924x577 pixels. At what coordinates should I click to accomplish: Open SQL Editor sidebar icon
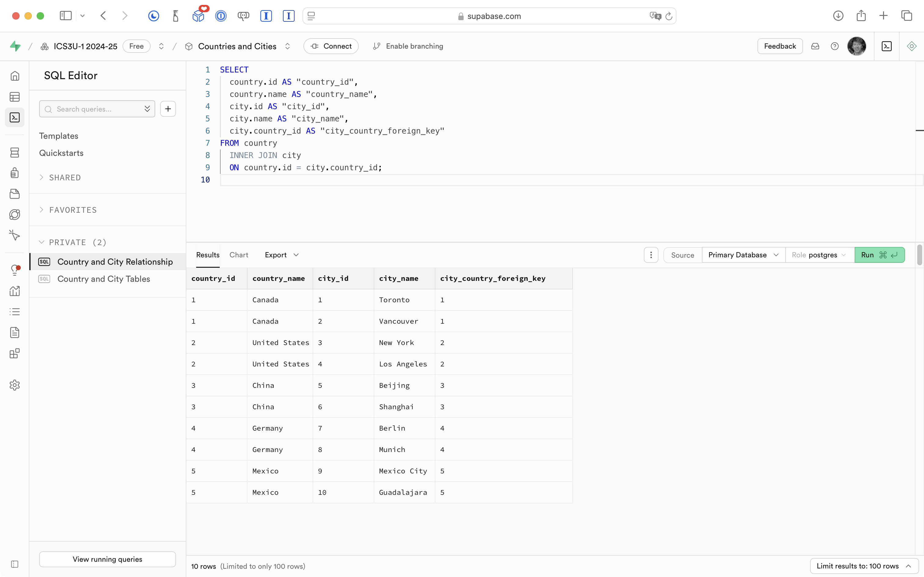(14, 118)
